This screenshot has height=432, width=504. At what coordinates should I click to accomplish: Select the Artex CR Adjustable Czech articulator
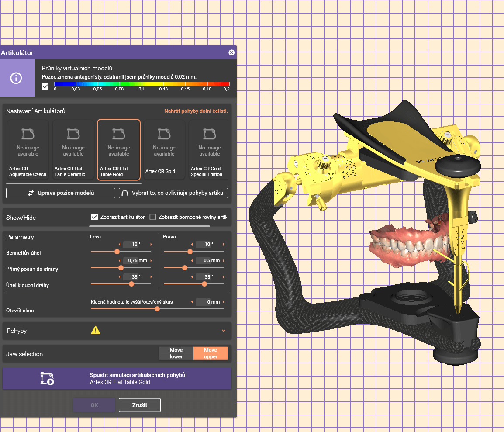tap(28, 150)
